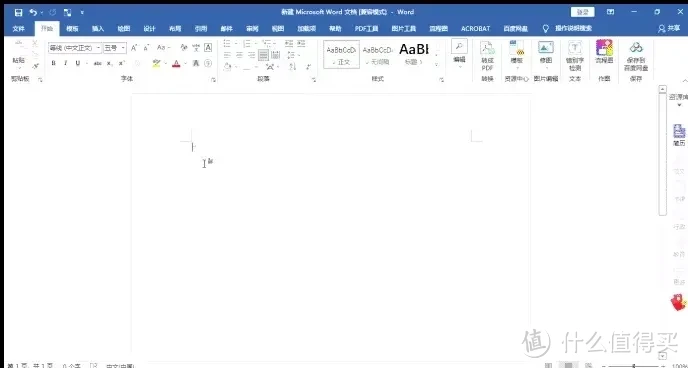
Task: Switch to the 引用 references tab
Action: coord(201,29)
